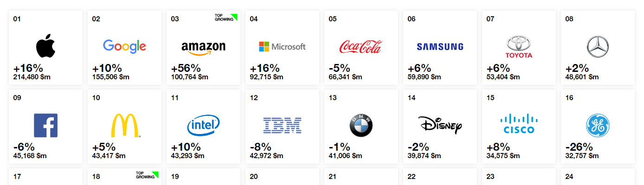The height and width of the screenshot is (185, 644).
Task: Click the Toyota emblem
Action: point(519,47)
